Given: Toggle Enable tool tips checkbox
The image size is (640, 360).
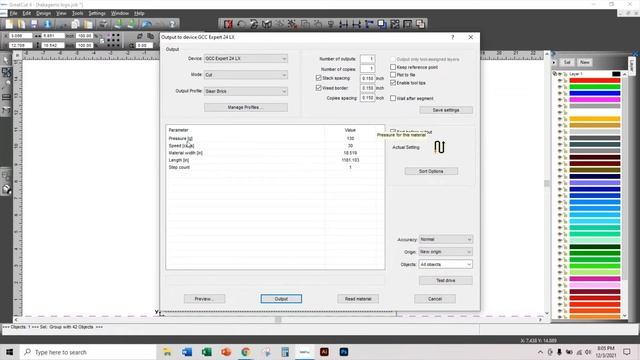Looking at the screenshot, I should (393, 83).
